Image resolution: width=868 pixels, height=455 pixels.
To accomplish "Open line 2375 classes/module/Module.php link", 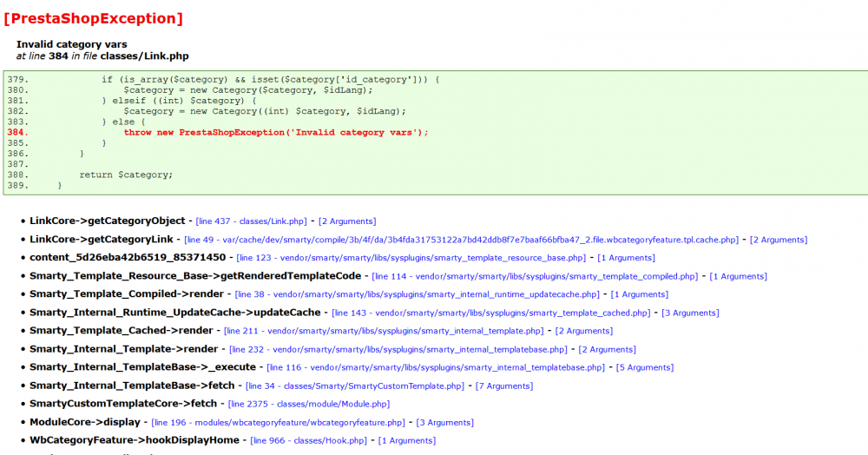I will tap(309, 404).
